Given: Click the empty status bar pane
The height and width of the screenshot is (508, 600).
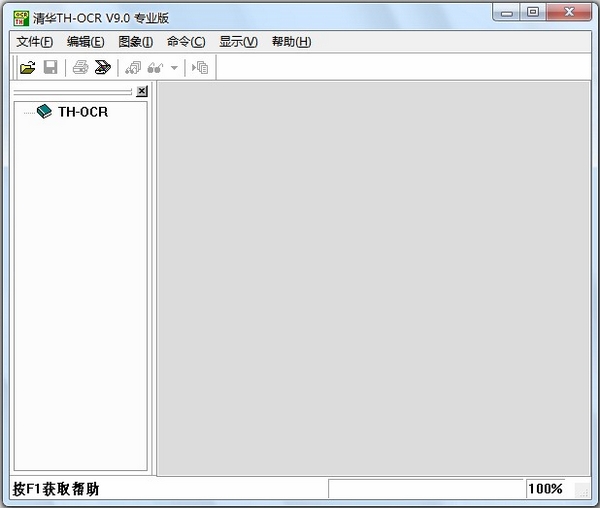Looking at the screenshot, I should (426, 488).
